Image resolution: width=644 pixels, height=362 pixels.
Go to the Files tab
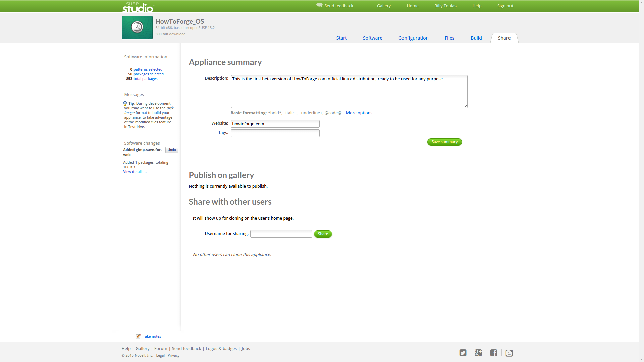(x=449, y=38)
